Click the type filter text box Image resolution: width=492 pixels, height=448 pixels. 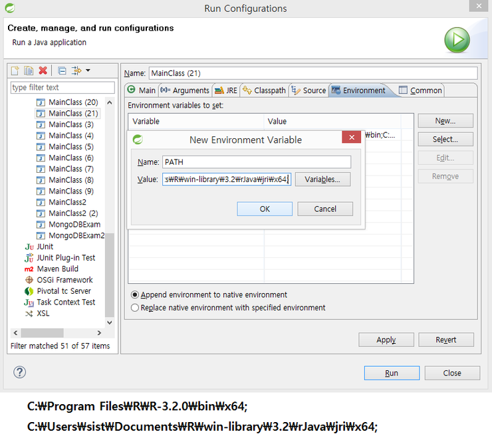pyautogui.click(x=62, y=88)
